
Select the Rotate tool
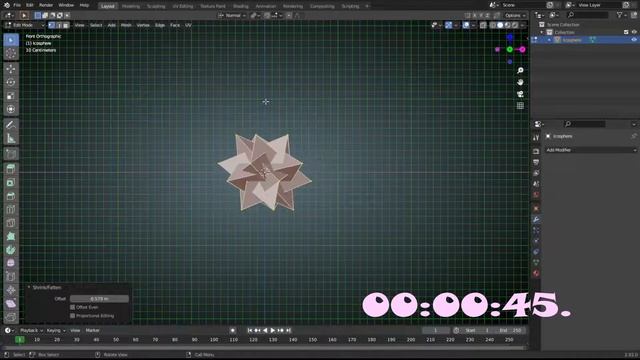pyautogui.click(x=11, y=82)
